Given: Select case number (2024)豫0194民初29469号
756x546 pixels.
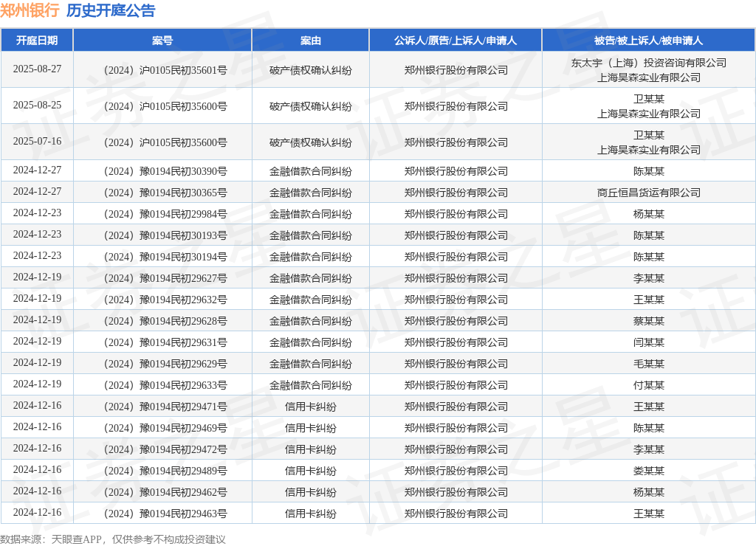Looking at the screenshot, I should pyautogui.click(x=162, y=428).
